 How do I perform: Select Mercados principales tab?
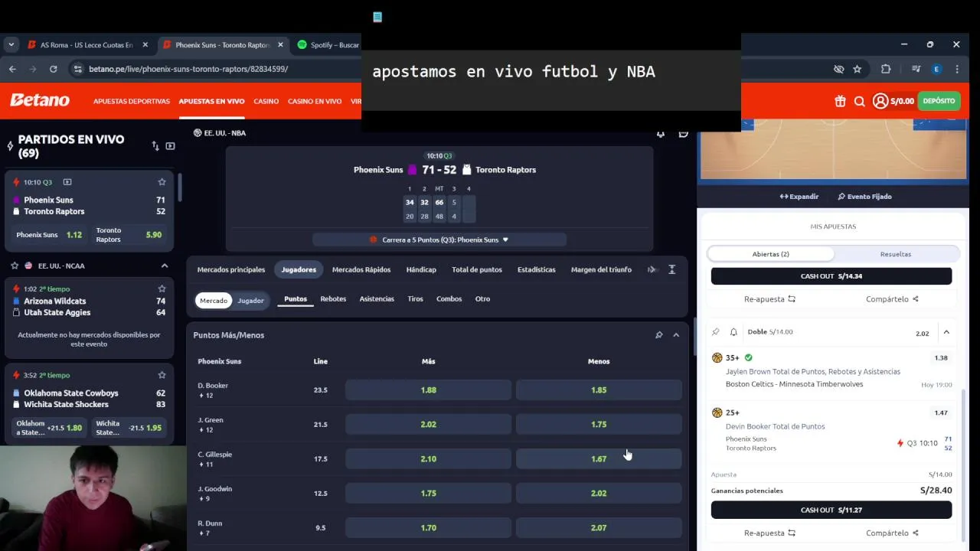(231, 269)
